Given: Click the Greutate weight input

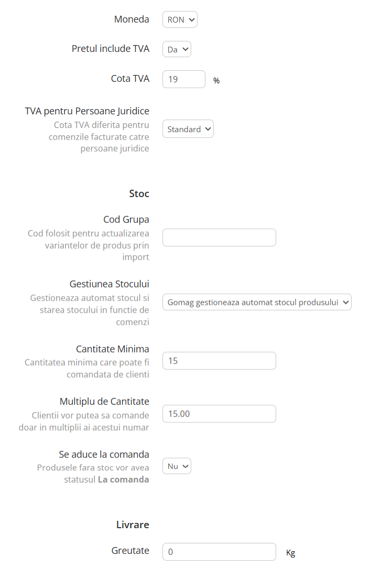Looking at the screenshot, I should pyautogui.click(x=219, y=552).
